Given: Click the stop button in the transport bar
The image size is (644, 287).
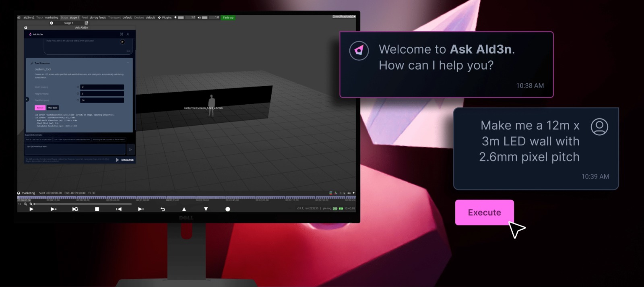Looking at the screenshot, I should coord(97,209).
